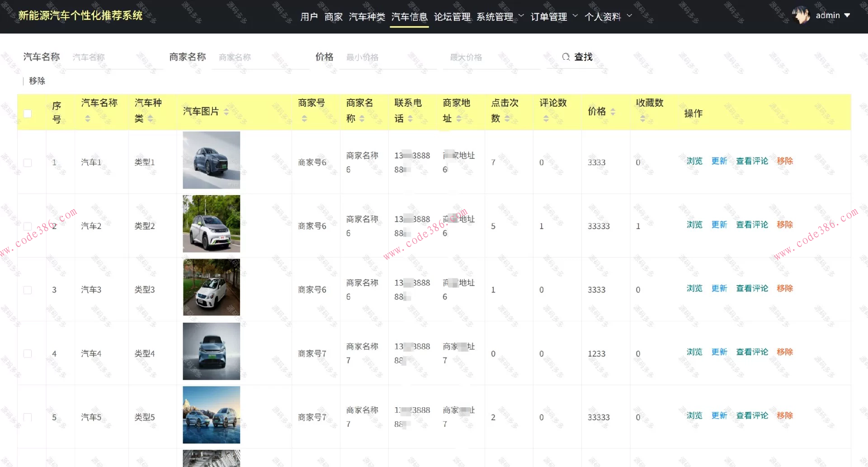Sort the table by 价格 column arrows
Image resolution: width=868 pixels, height=467 pixels.
click(613, 112)
